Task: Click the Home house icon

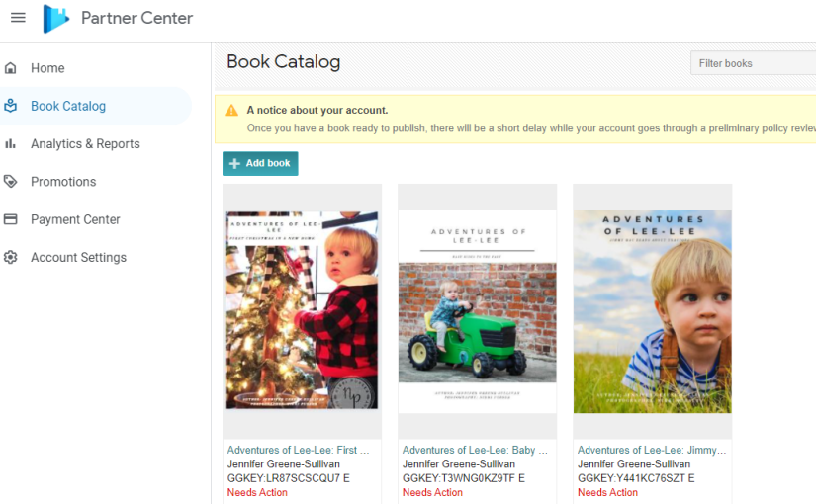Action: point(11,68)
